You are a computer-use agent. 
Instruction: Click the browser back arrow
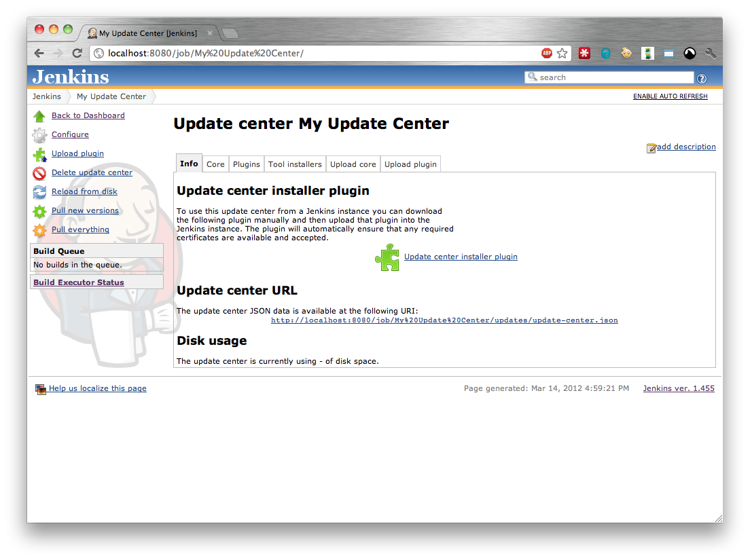39,53
